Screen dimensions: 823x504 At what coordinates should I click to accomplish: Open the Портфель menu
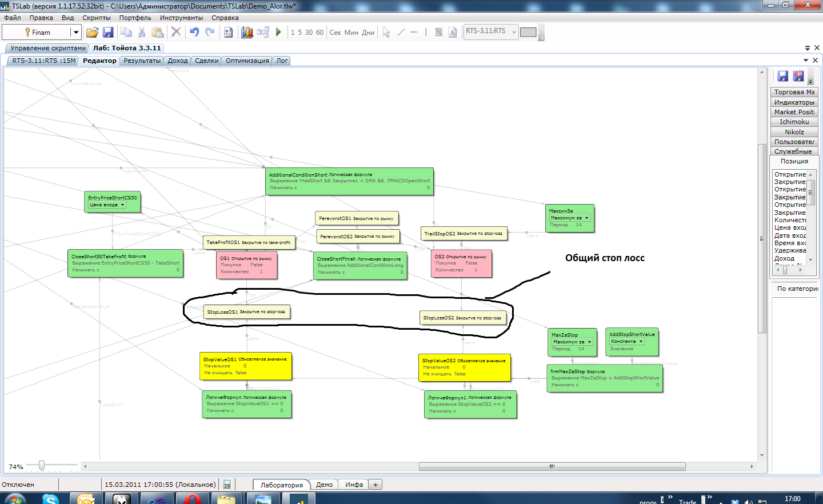coord(135,18)
